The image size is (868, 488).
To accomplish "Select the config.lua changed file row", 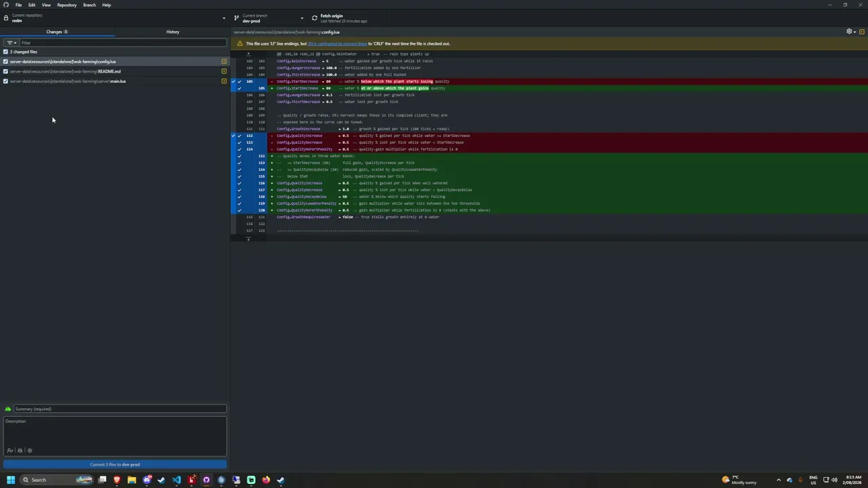I will (x=115, y=62).
